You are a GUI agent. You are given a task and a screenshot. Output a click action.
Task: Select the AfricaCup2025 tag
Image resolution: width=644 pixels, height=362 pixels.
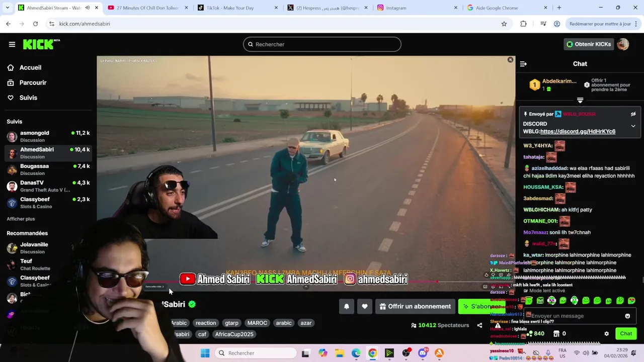(x=234, y=334)
